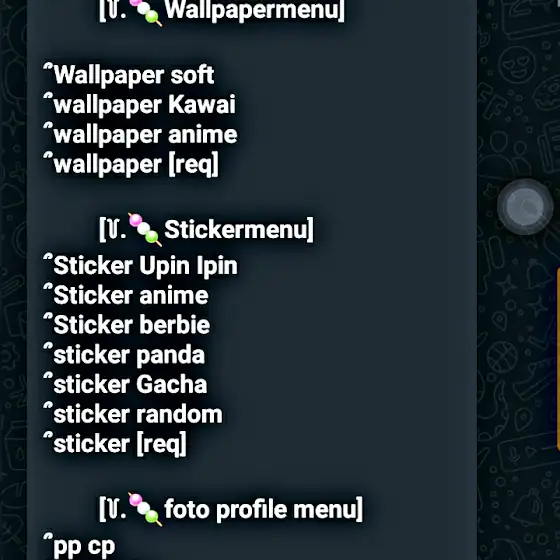Screen dimensions: 560x560
Task: Tap the sticker random entry
Action: point(133,415)
